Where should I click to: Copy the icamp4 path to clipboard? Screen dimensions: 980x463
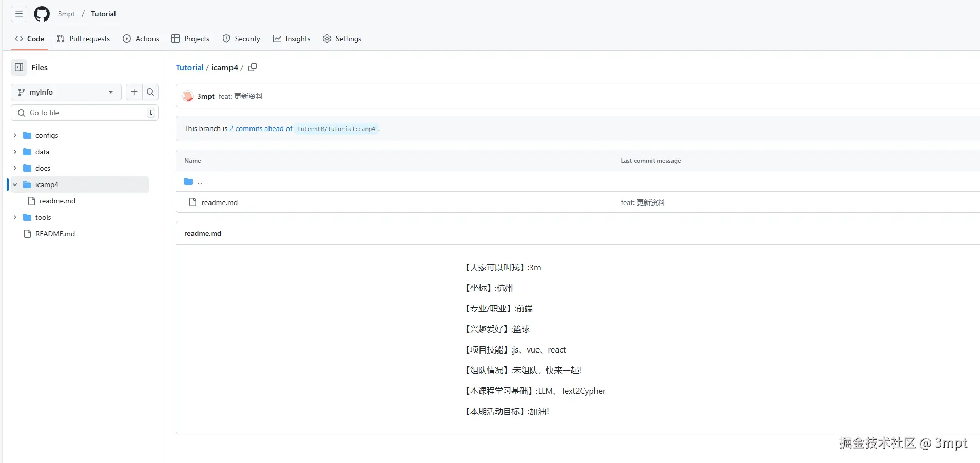tap(253, 67)
